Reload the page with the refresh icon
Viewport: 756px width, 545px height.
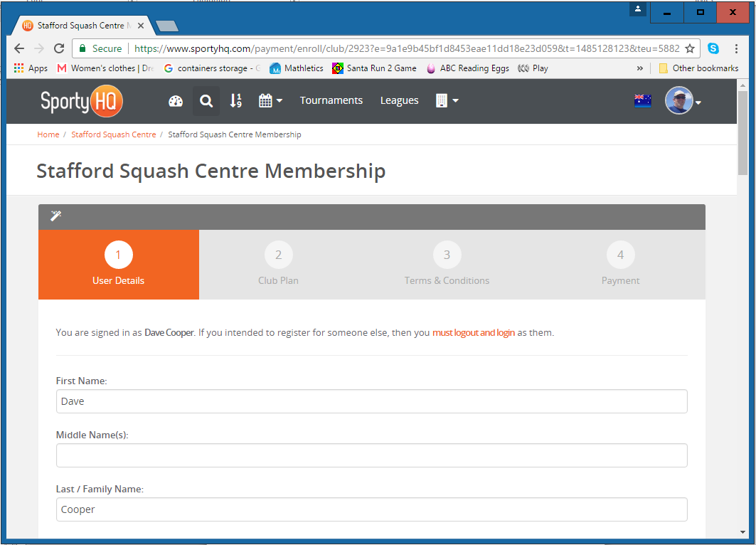59,48
